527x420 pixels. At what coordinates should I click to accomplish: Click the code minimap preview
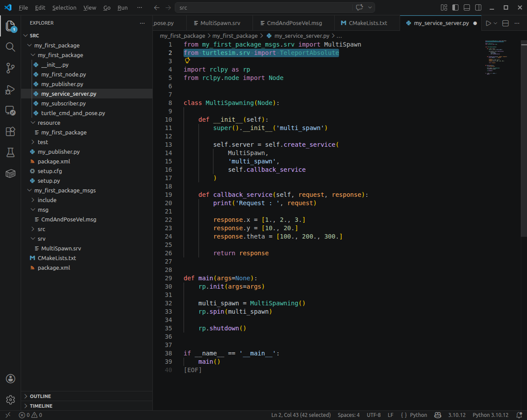tap(497, 57)
